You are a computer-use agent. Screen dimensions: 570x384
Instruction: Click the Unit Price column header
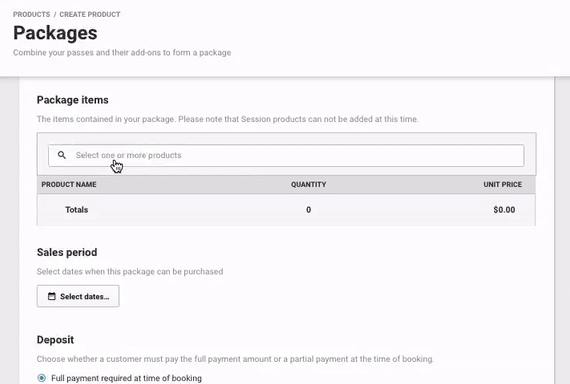click(502, 184)
